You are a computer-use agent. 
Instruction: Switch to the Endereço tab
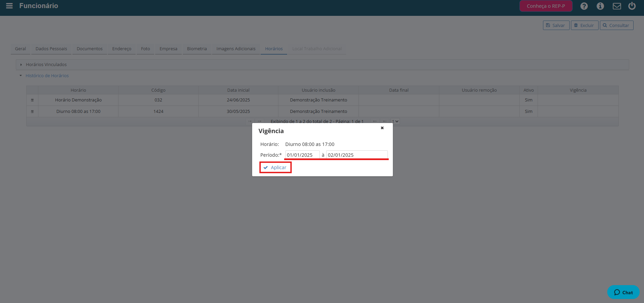[122, 49]
